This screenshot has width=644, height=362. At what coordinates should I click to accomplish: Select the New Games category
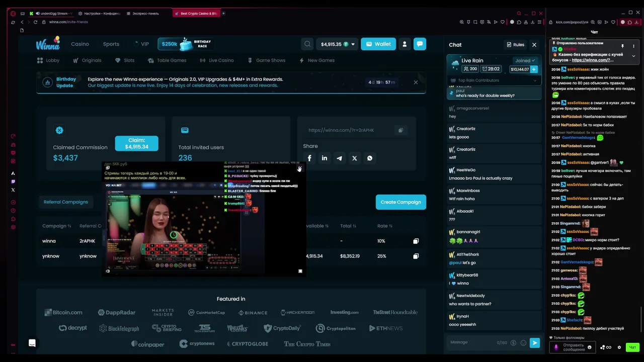(x=316, y=60)
